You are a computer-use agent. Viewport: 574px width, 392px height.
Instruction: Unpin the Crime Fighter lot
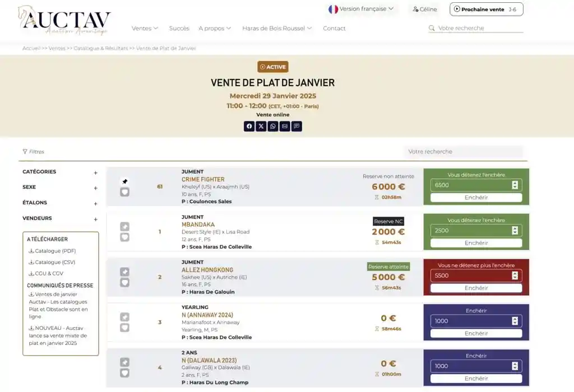[125, 181]
